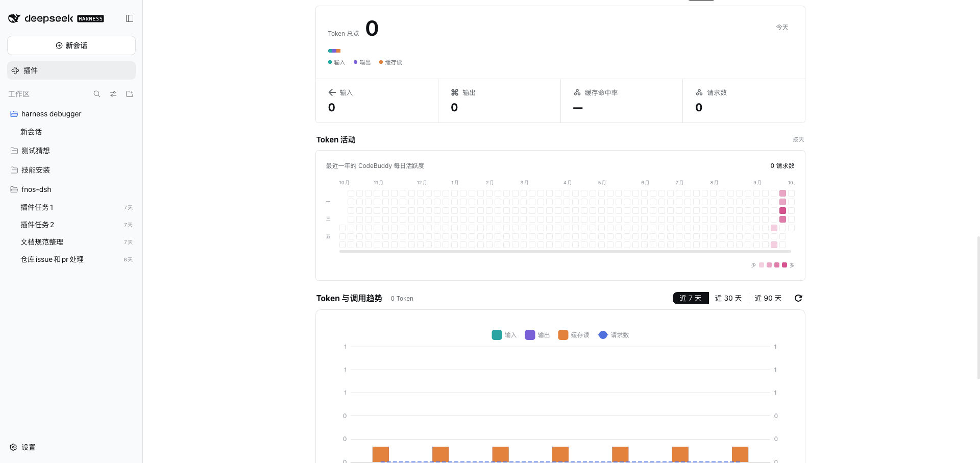Toggle 输入 series in chart legend
Viewport: 980px width, 463px height.
[x=504, y=335]
